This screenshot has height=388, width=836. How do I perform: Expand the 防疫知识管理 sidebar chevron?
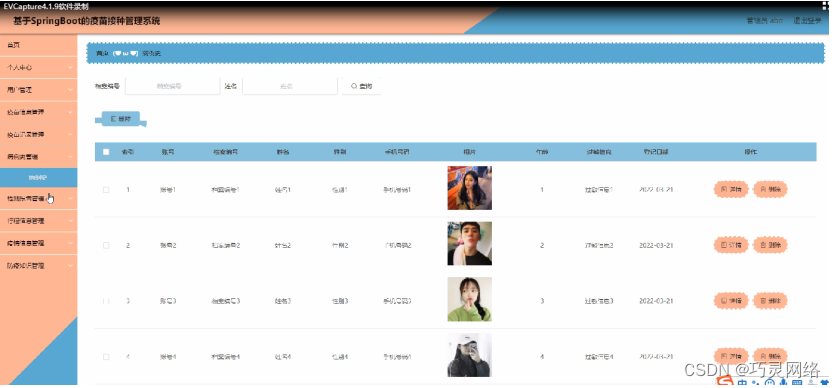(70, 265)
